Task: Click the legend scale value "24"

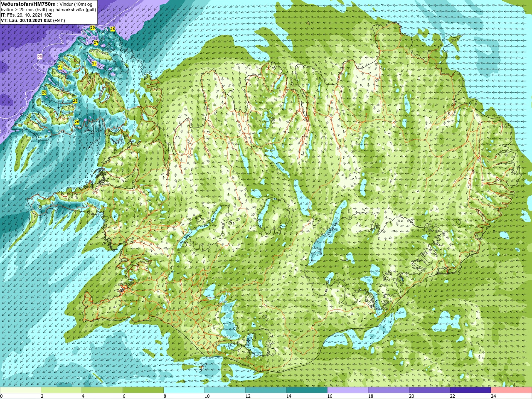Action: point(493,396)
